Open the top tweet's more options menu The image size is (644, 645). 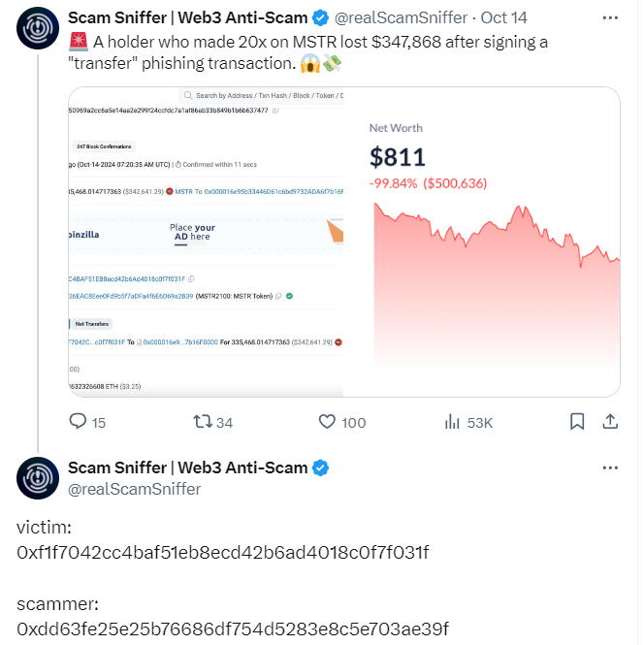(x=608, y=18)
